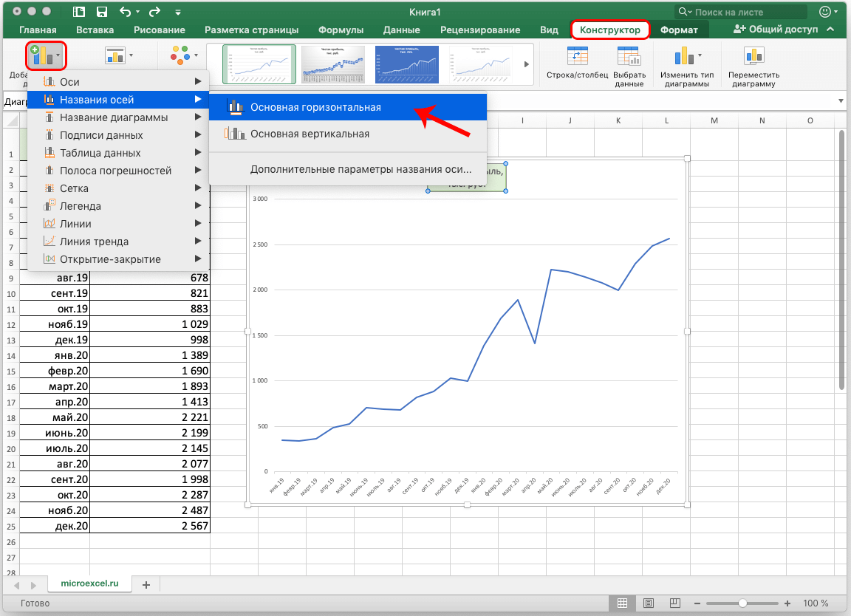
Task: Click the smiley feedback icon
Action: (825, 11)
